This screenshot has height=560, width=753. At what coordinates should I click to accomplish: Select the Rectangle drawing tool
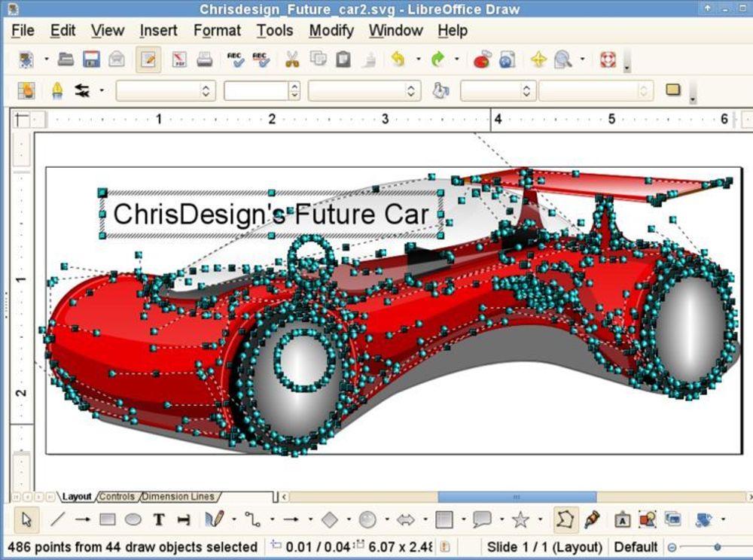tap(108, 519)
